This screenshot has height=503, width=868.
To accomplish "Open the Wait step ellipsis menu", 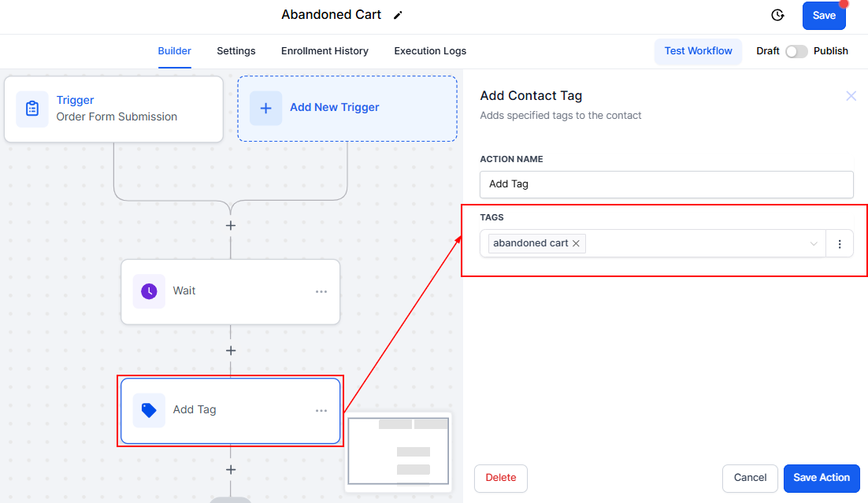I will click(321, 291).
